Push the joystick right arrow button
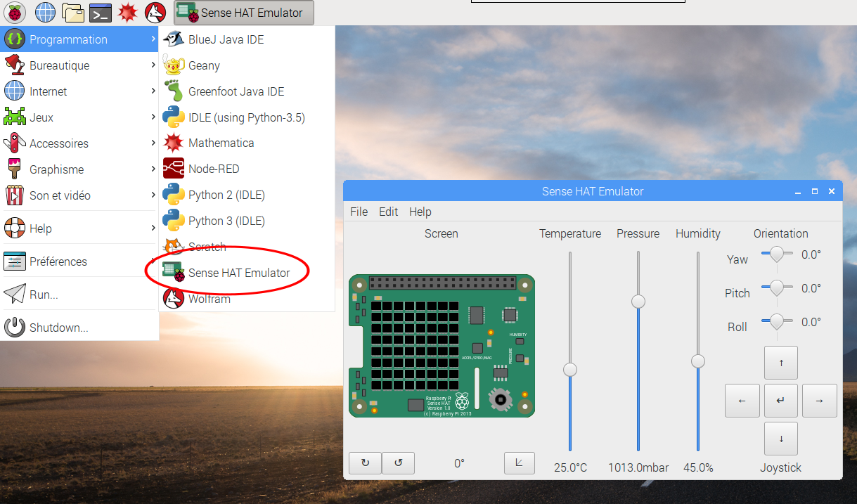 click(x=820, y=401)
